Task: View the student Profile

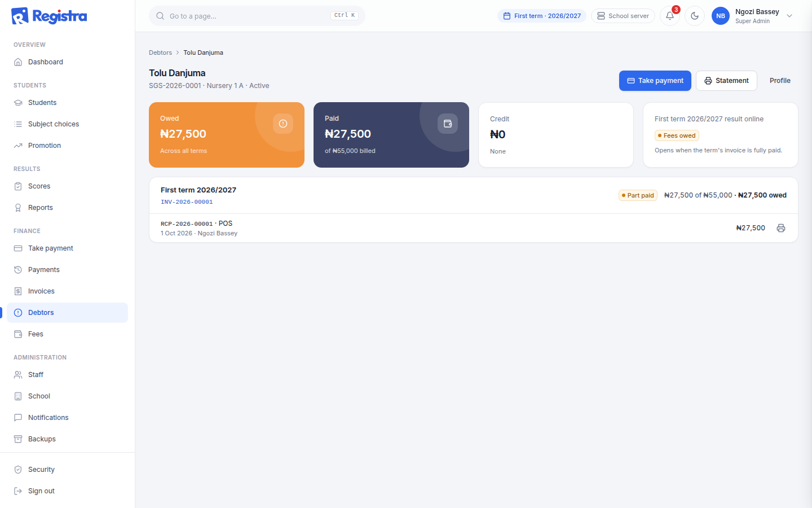Action: point(780,81)
